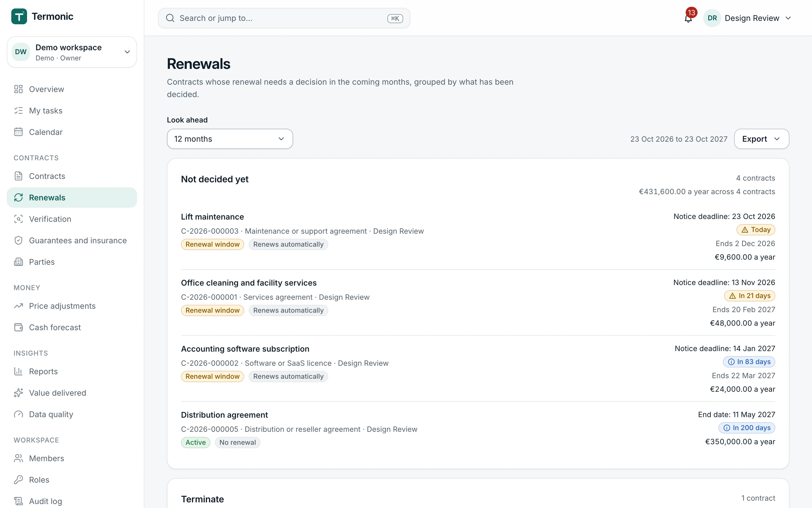Open the Look ahead 12 months dropdown
The width and height of the screenshot is (812, 508).
[x=230, y=139]
